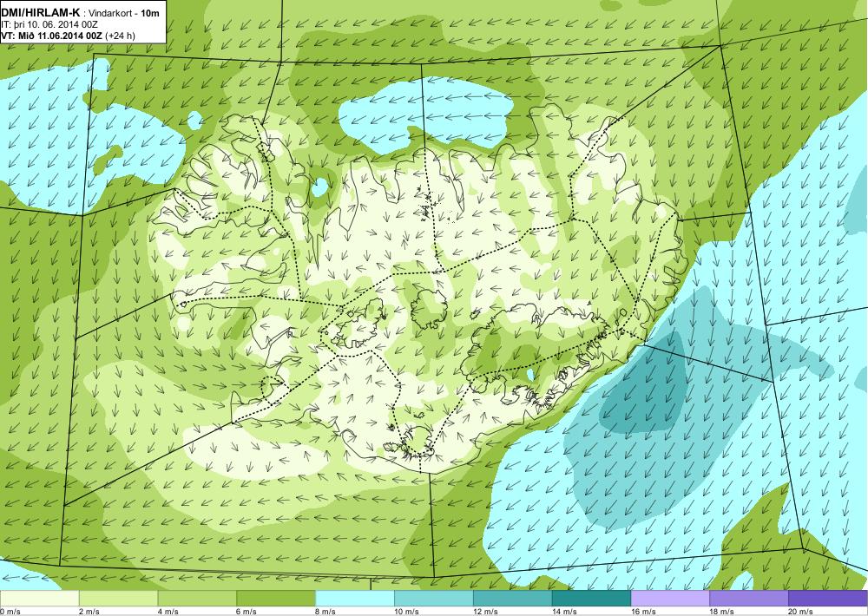The width and height of the screenshot is (868, 616).
Task: Click the 10–12 m/s turquoise legend swatch
Action: click(x=433, y=599)
